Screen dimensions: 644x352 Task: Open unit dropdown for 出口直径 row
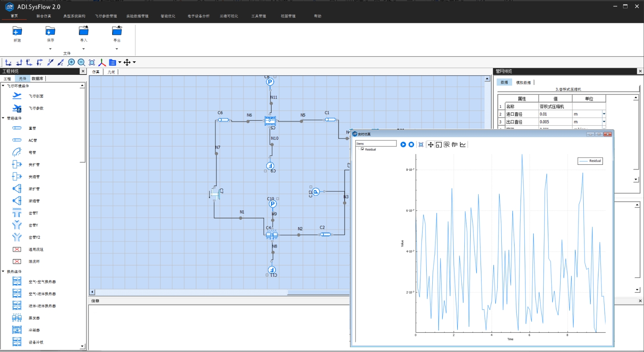point(604,122)
